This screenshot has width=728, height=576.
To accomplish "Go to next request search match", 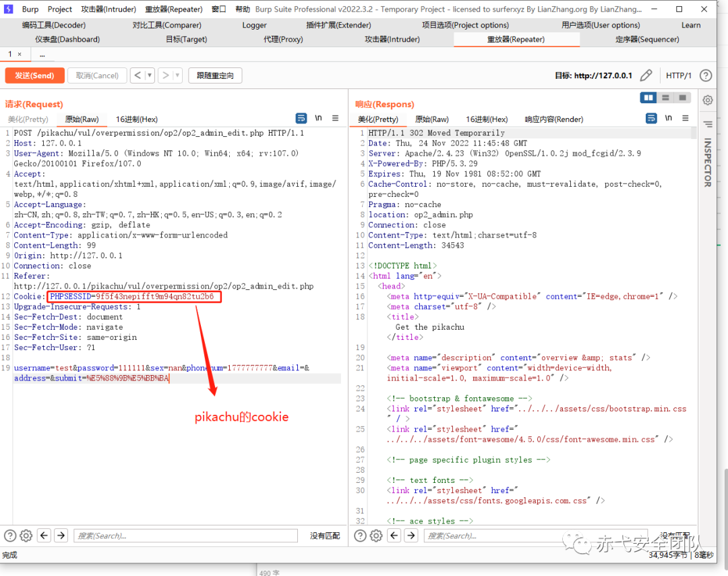I will [x=61, y=536].
